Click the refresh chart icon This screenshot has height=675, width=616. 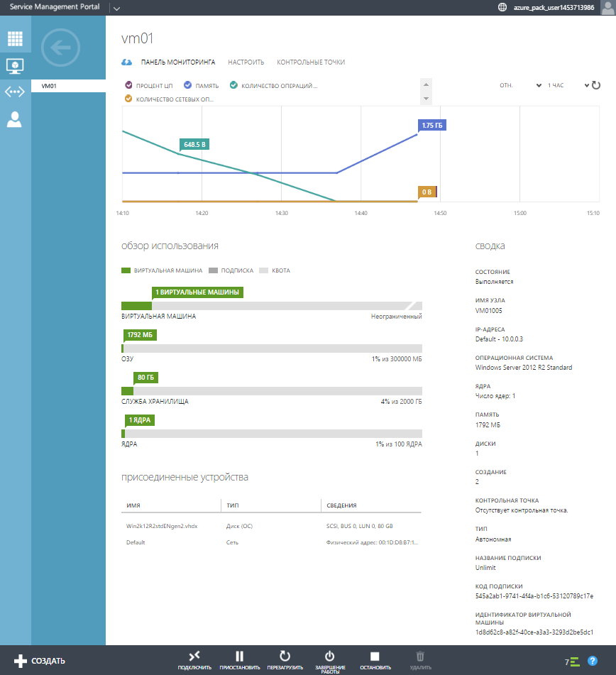(596, 85)
